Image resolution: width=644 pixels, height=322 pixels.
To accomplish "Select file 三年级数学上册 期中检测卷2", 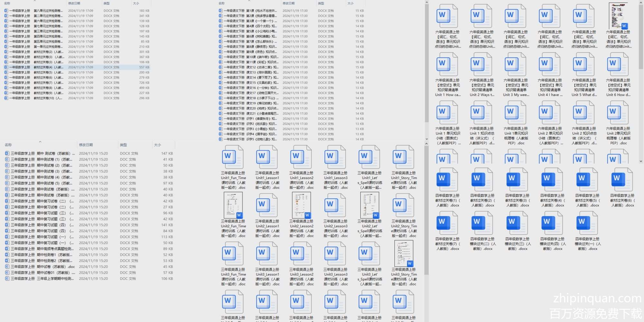I will 89,260.
